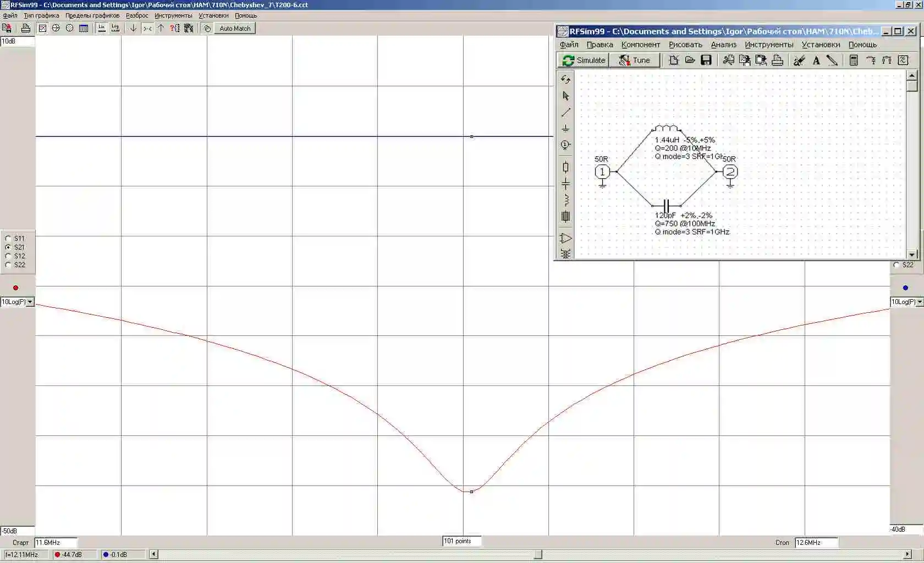924x563 pixels.
Task: Show tabular data display
Action: [x=84, y=29]
